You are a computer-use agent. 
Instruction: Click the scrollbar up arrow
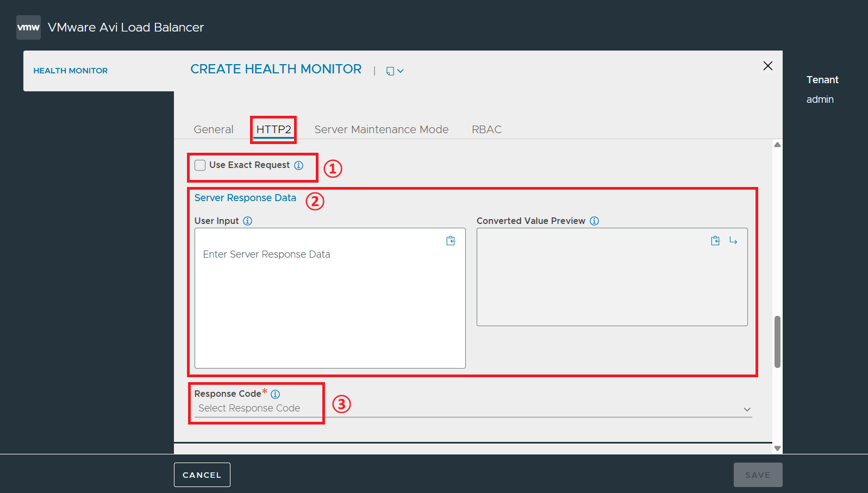778,145
